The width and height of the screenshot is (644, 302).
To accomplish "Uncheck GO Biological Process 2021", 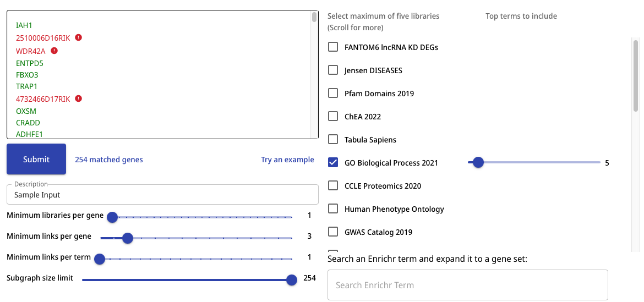I will pyautogui.click(x=333, y=163).
